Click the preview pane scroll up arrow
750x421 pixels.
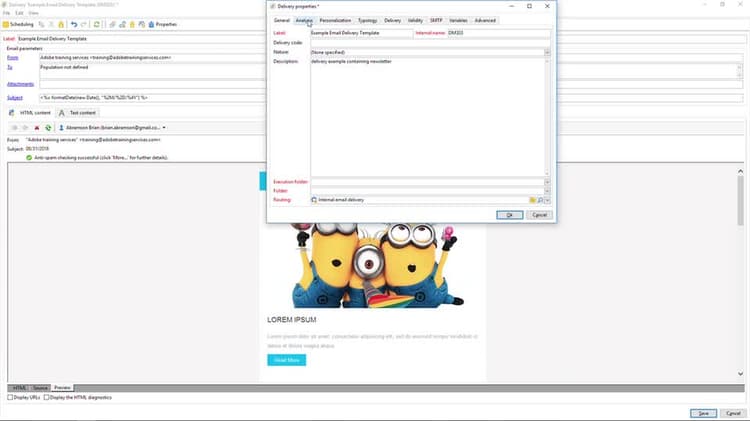740,171
